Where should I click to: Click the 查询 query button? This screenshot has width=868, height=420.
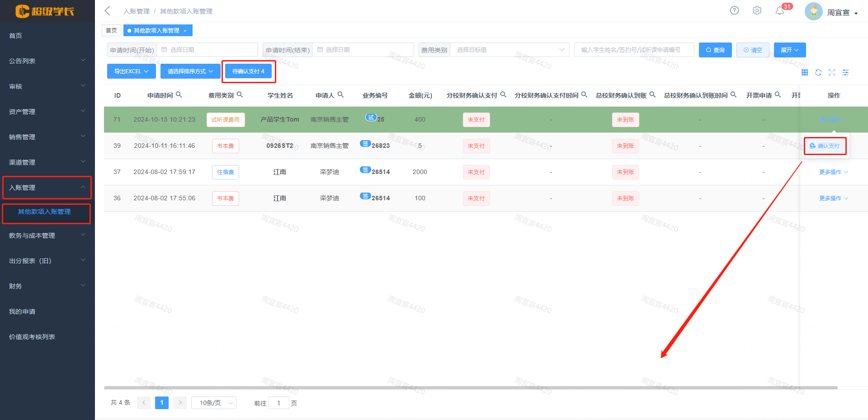coord(715,50)
